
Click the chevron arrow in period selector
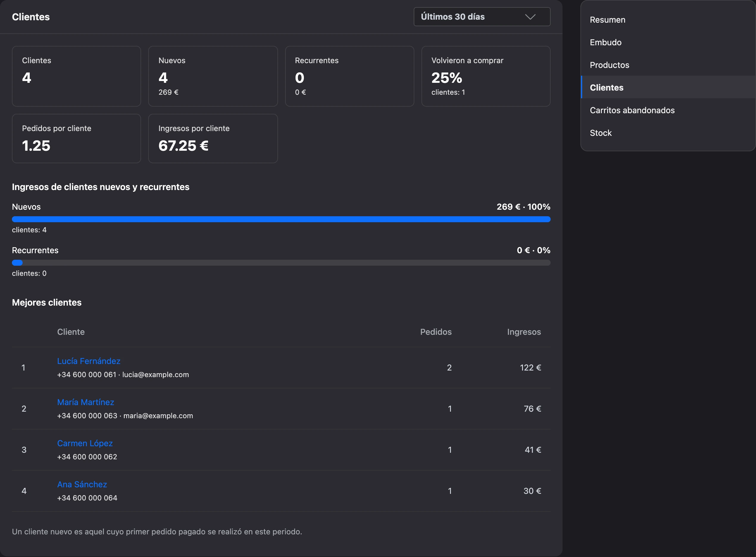530,17
